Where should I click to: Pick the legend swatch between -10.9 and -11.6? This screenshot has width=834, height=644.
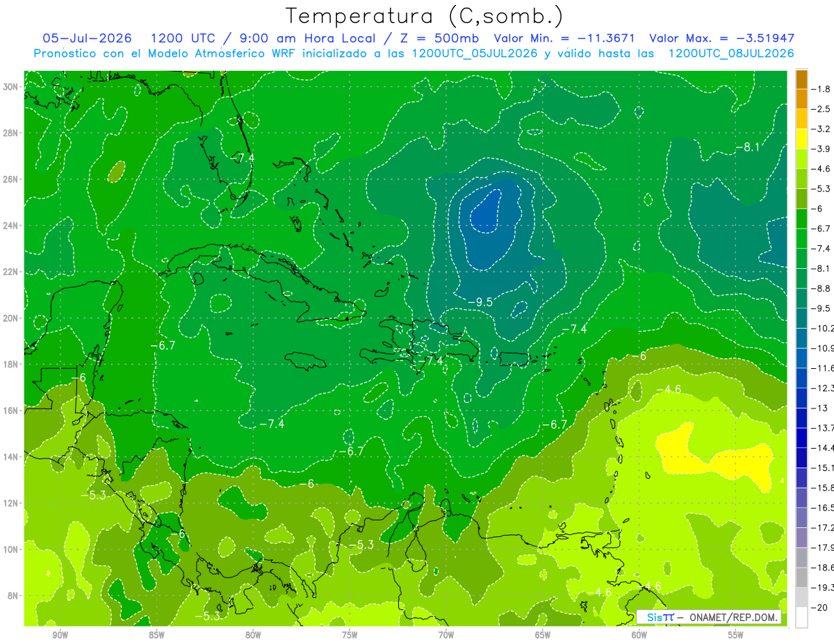801,358
